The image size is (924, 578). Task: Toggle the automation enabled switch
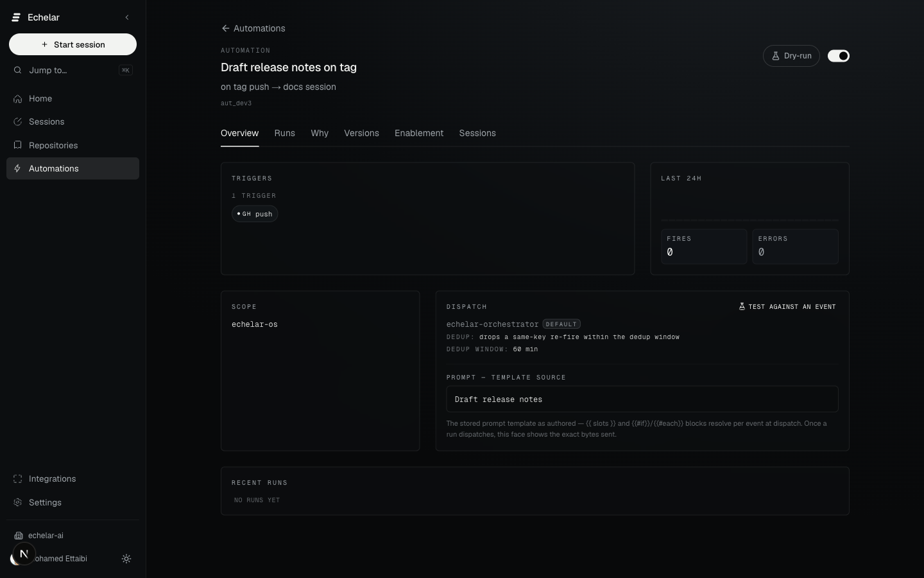(839, 56)
